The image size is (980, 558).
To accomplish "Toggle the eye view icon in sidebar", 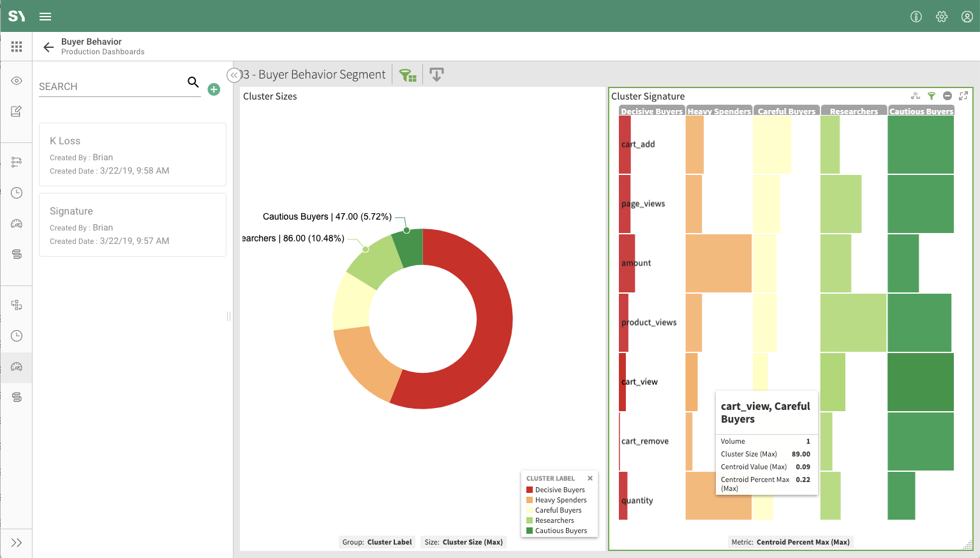I will pos(17,80).
